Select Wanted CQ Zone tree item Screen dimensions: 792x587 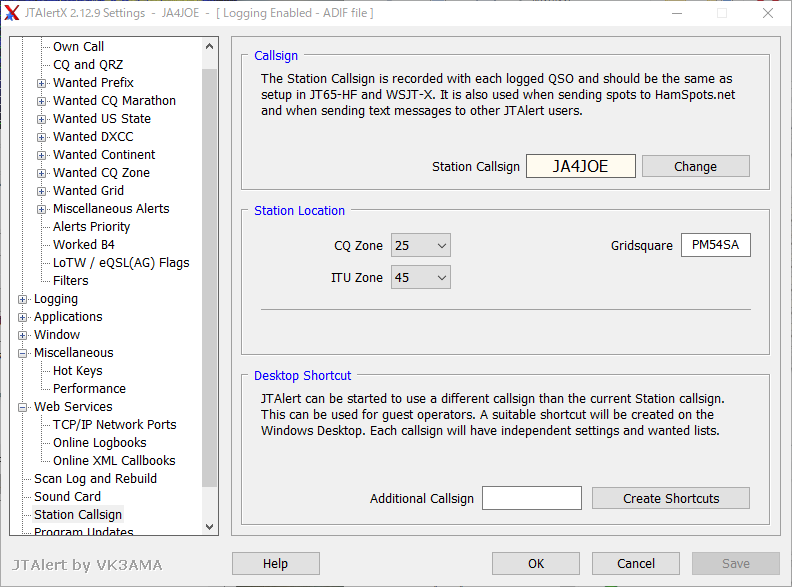pyautogui.click(x=101, y=173)
